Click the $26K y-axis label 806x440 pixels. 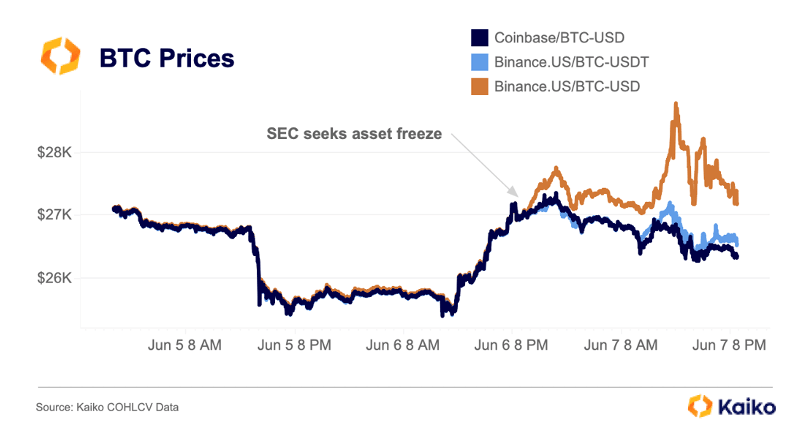tap(56, 277)
